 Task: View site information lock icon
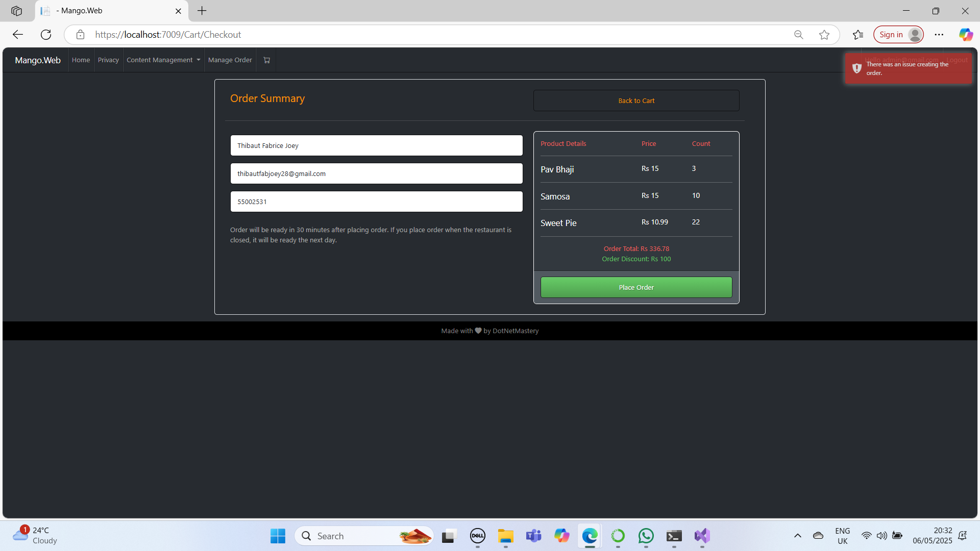[80, 35]
